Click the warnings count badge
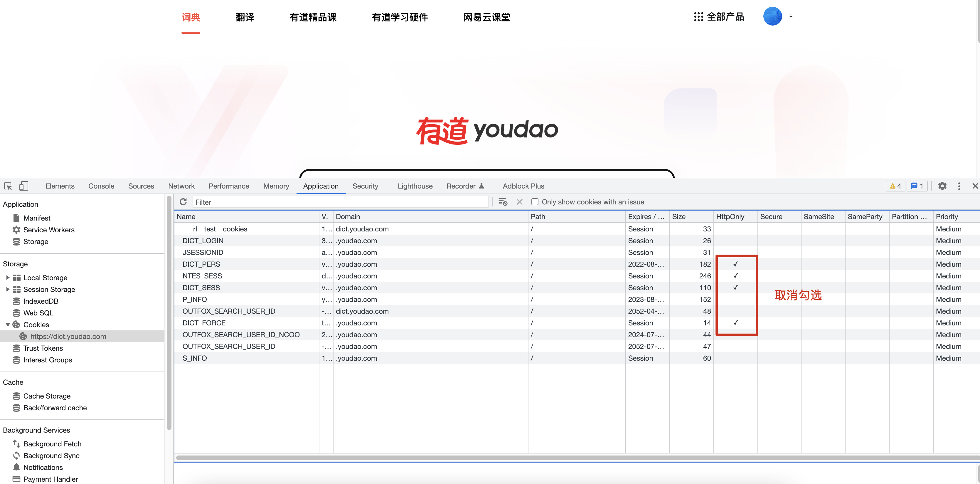The width and height of the screenshot is (980, 484). click(x=895, y=186)
